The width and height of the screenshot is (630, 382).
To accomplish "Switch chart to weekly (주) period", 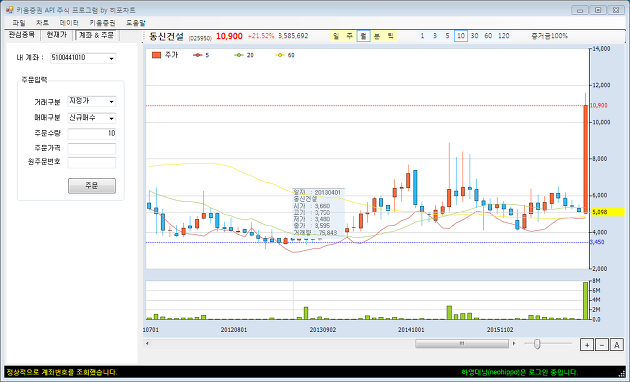I will [350, 36].
